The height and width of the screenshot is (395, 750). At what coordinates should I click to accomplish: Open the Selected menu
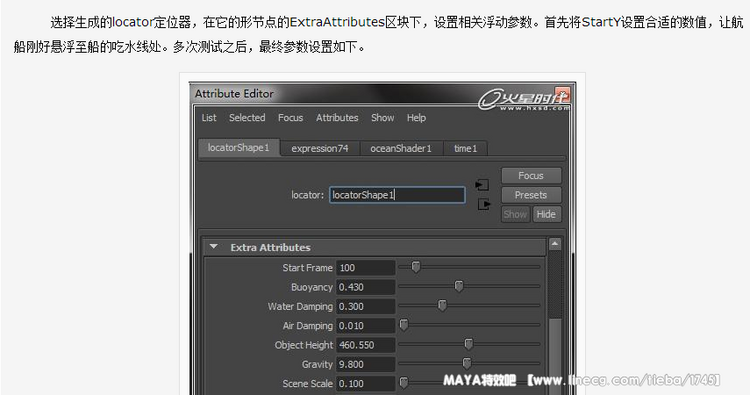pyautogui.click(x=247, y=118)
